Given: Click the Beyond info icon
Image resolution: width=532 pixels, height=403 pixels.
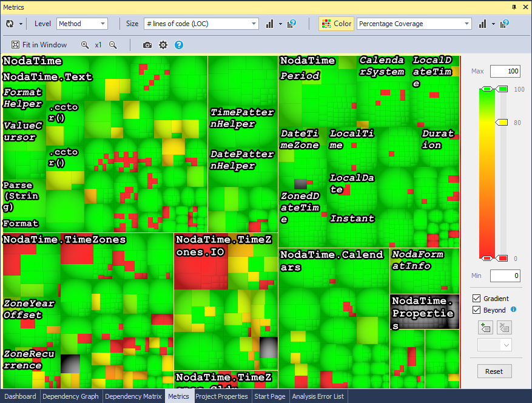Looking at the screenshot, I should click(514, 310).
